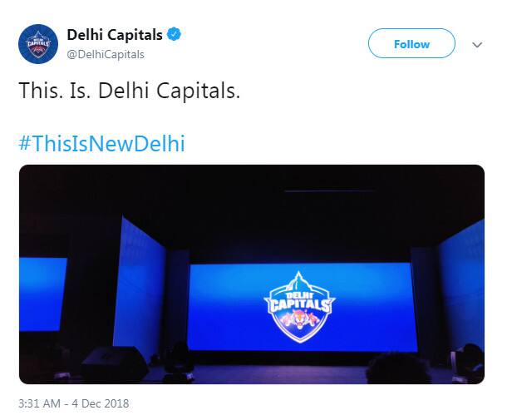Click the CAPITALS wordmark in the photo
Viewport: 507px width, 420px height.
(x=300, y=305)
